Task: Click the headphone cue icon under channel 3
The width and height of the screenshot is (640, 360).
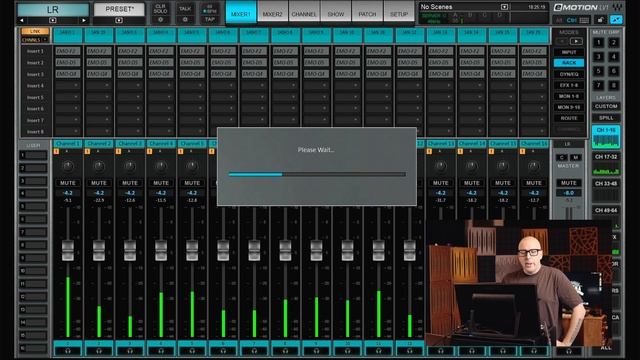Action: tap(130, 351)
